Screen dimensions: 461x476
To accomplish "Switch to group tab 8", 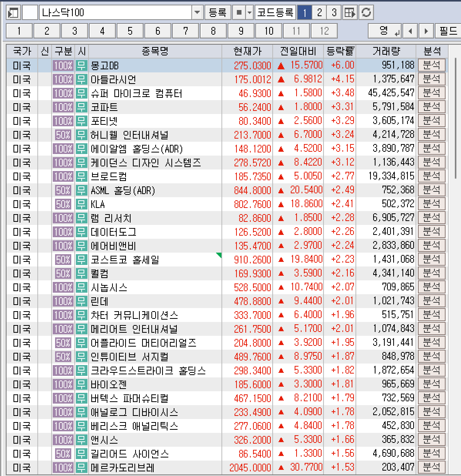I will [x=213, y=31].
